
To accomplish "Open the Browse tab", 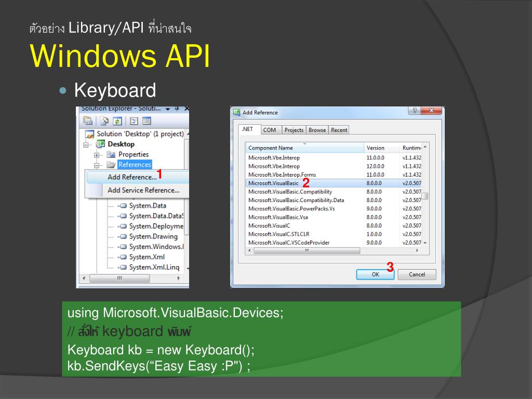I will pos(317,130).
